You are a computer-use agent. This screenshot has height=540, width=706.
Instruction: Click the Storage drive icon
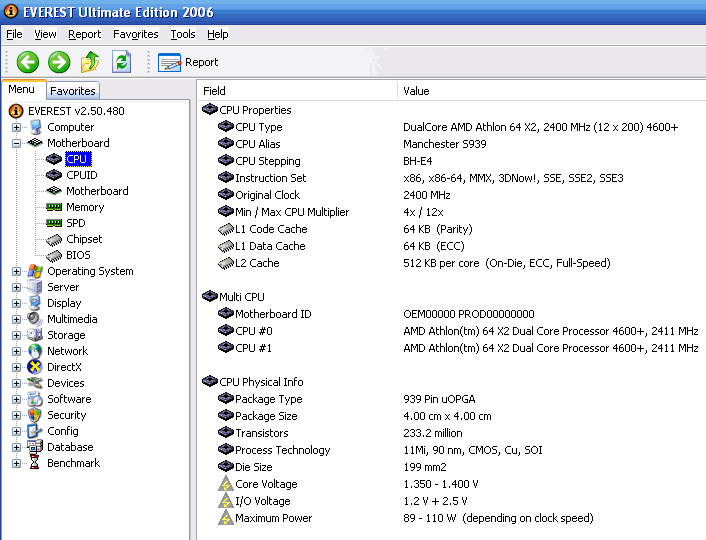click(35, 335)
